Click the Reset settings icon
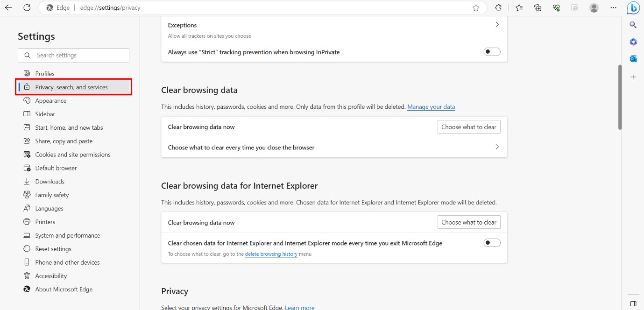Image resolution: width=644 pixels, height=310 pixels. (x=27, y=249)
